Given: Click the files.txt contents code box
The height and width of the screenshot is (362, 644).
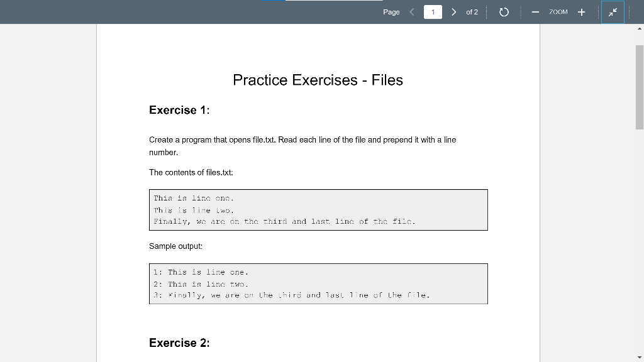Looking at the screenshot, I should [318, 209].
